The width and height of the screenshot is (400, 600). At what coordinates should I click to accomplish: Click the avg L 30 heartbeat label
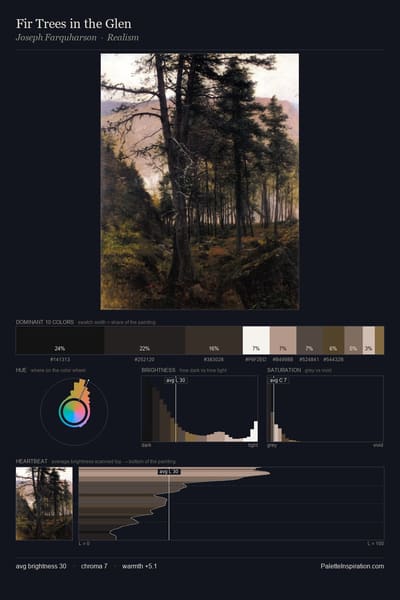pos(169,471)
